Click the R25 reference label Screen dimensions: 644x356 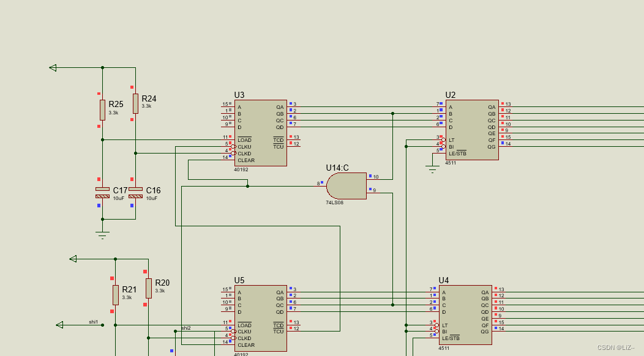tap(116, 105)
